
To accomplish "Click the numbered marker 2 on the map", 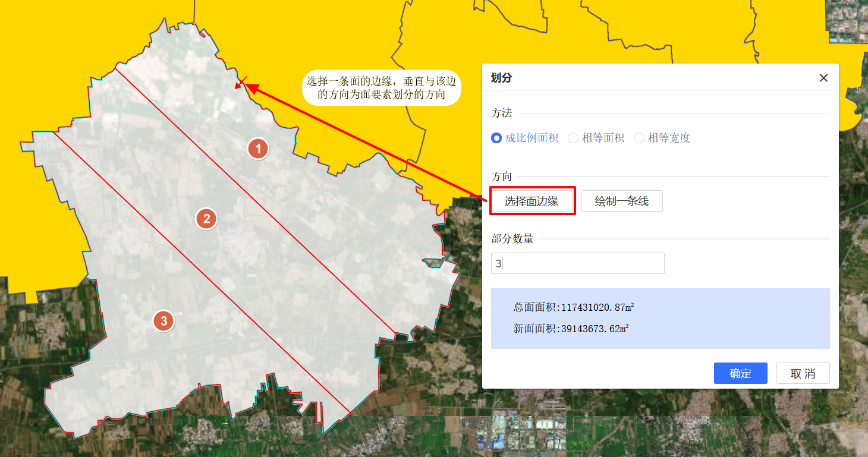I will (x=206, y=219).
